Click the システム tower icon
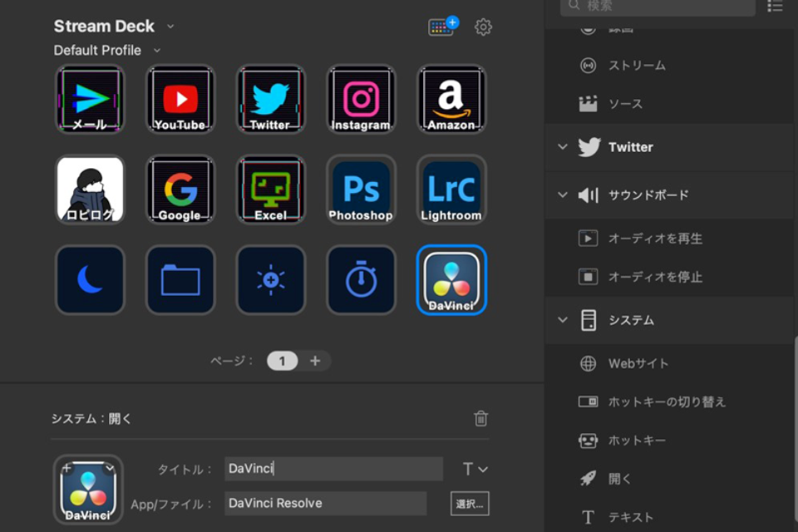The height and width of the screenshot is (532, 798). point(589,320)
